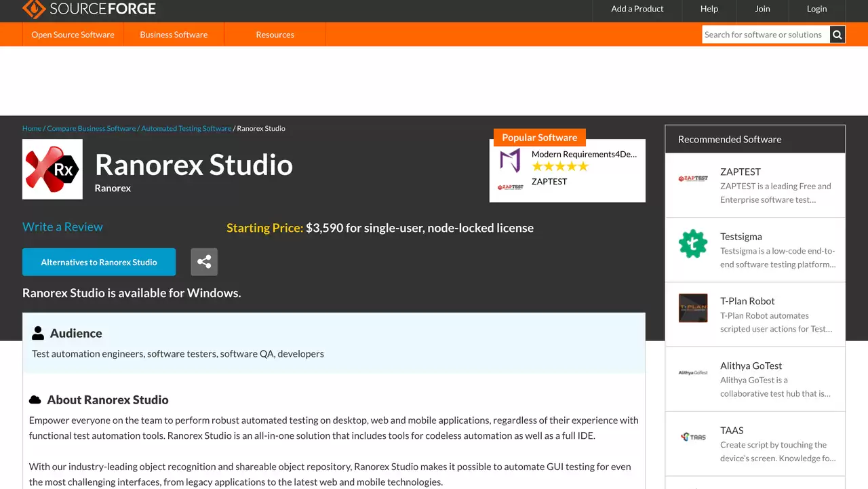Select the Testsigma green gear logo
The image size is (868, 489).
click(x=693, y=243)
